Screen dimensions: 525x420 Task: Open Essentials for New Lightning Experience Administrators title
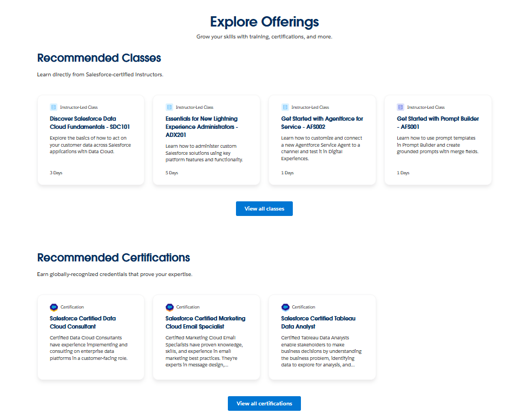[x=201, y=127]
